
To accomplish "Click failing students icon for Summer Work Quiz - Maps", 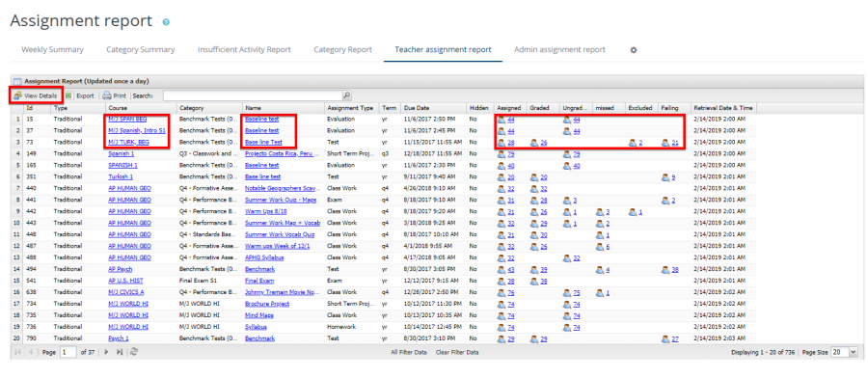I will pos(665,200).
